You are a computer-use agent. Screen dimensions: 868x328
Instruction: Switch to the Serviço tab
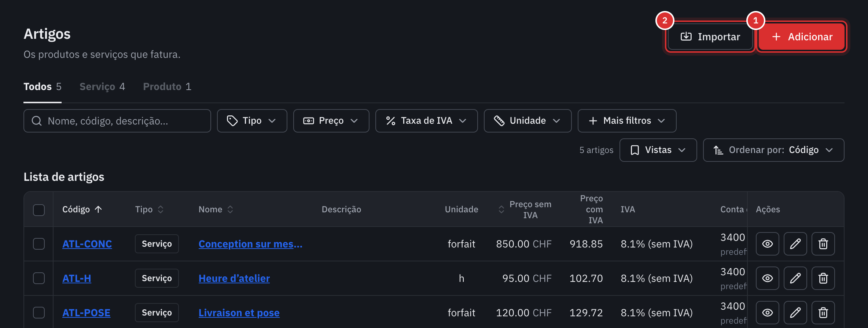tap(102, 87)
